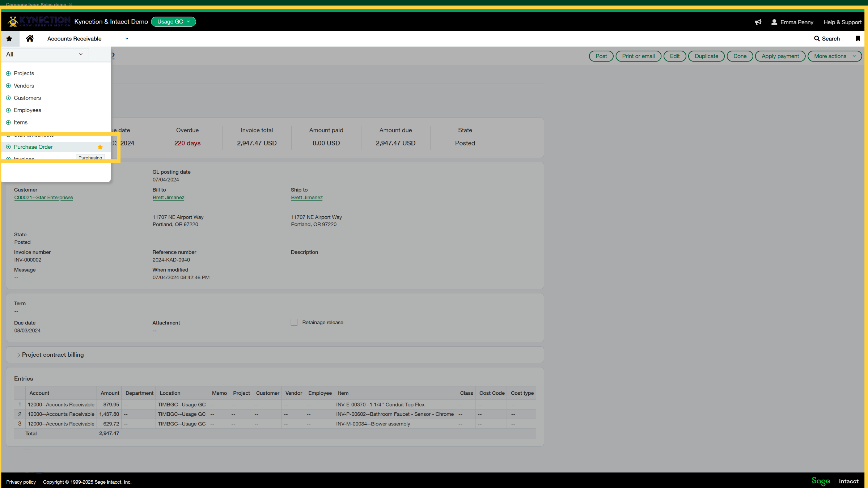Open the favorites star menu
Viewport: 868px width, 488px height.
pyautogui.click(x=9, y=39)
